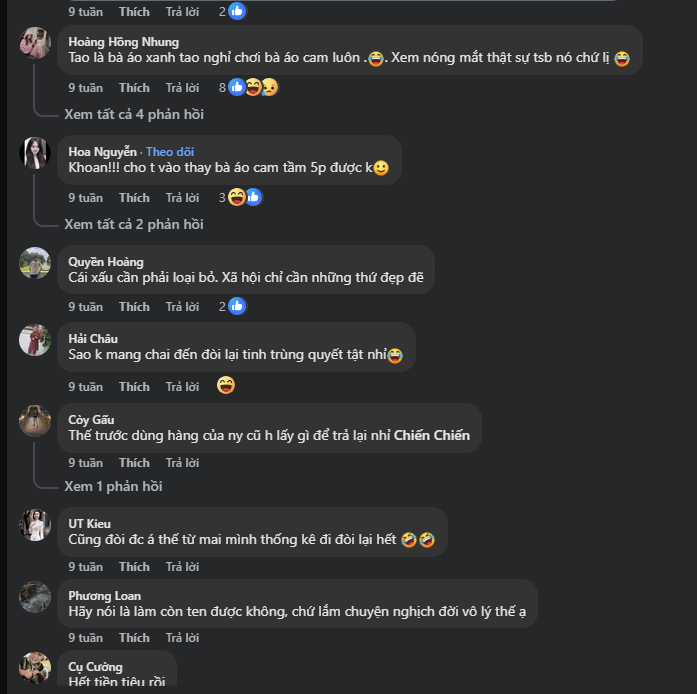Like Hải Châu's comment with Thích

point(134,386)
